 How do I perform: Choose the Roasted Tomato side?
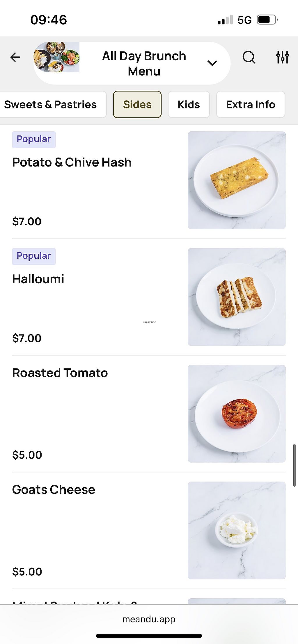pos(60,373)
